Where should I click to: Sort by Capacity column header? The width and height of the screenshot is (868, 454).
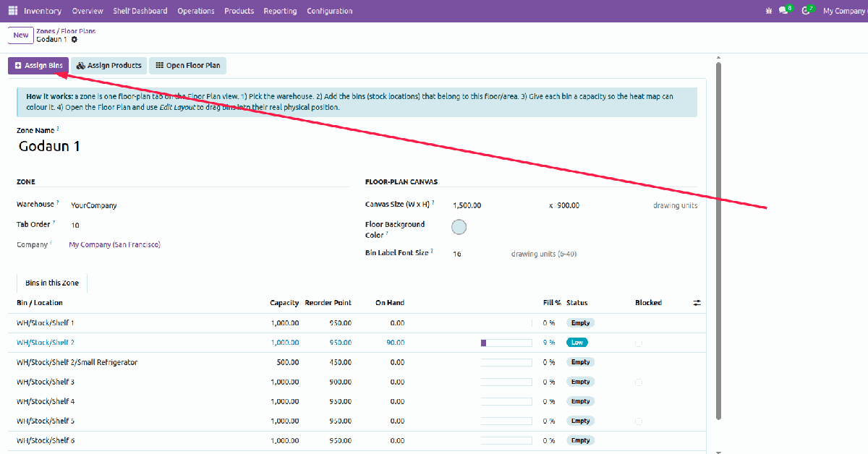[284, 303]
